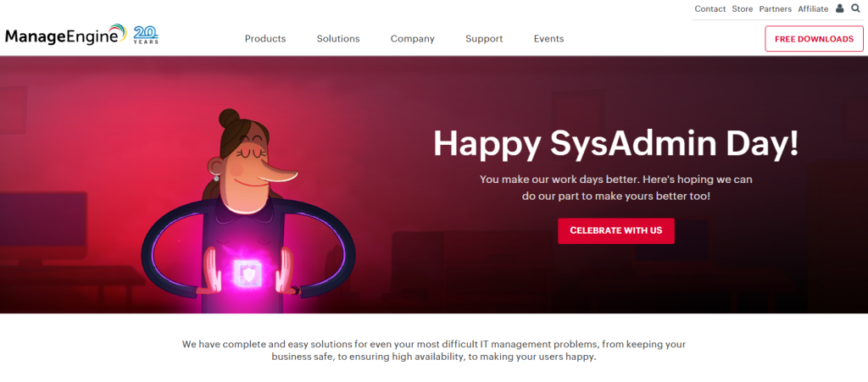Click the Happy SysAdmin Day! headline
The height and width of the screenshot is (382, 868).
(616, 144)
